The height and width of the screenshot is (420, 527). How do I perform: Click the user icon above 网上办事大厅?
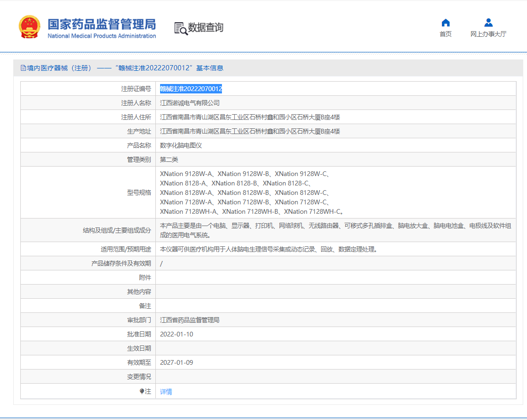coord(488,23)
